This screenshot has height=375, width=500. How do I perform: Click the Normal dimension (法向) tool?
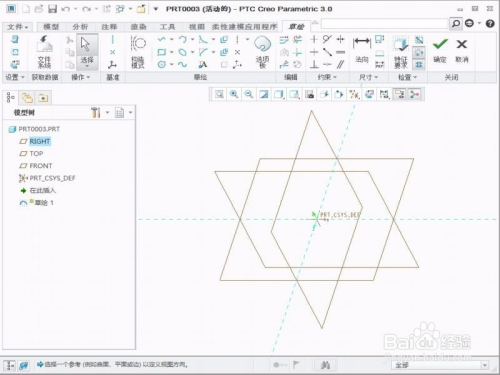362,50
